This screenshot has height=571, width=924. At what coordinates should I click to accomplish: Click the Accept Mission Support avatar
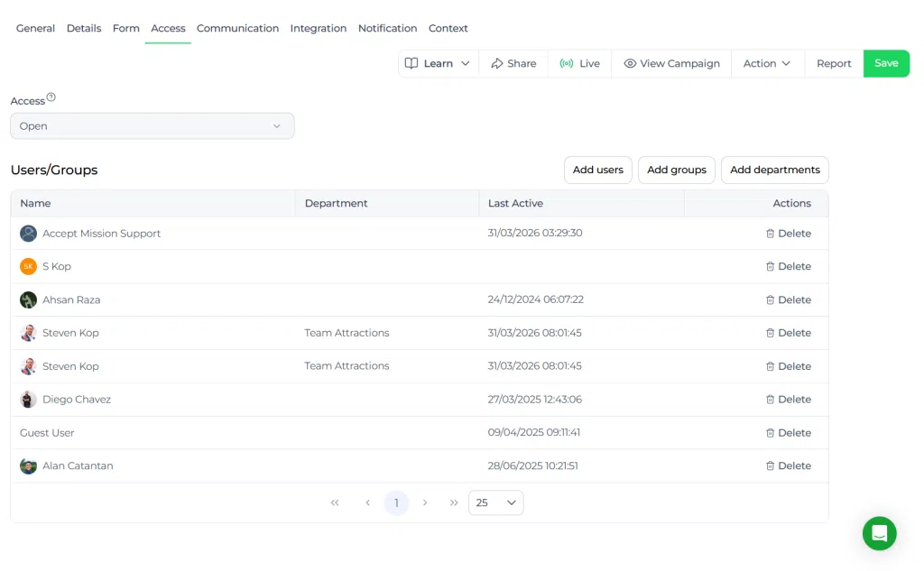pos(28,234)
